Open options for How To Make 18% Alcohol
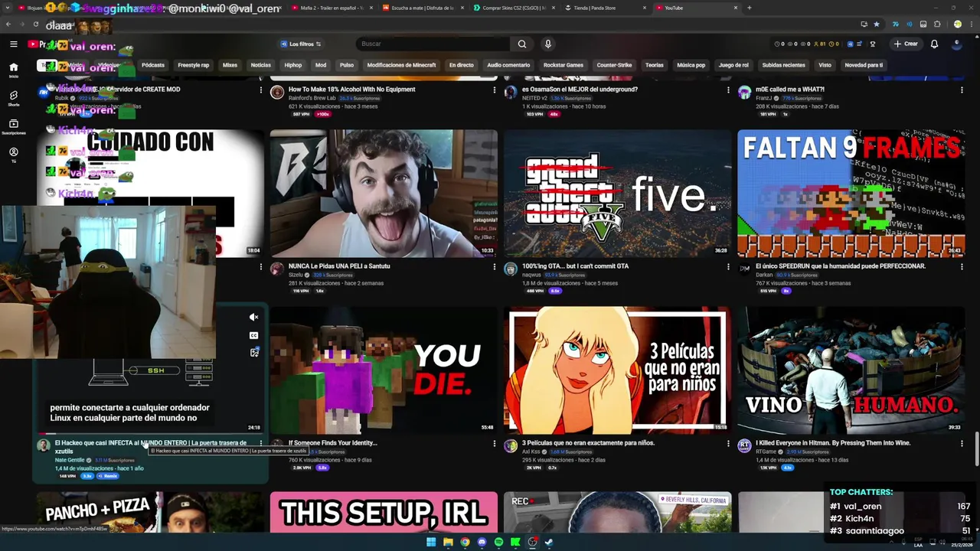This screenshot has width=980, height=551. coord(494,90)
